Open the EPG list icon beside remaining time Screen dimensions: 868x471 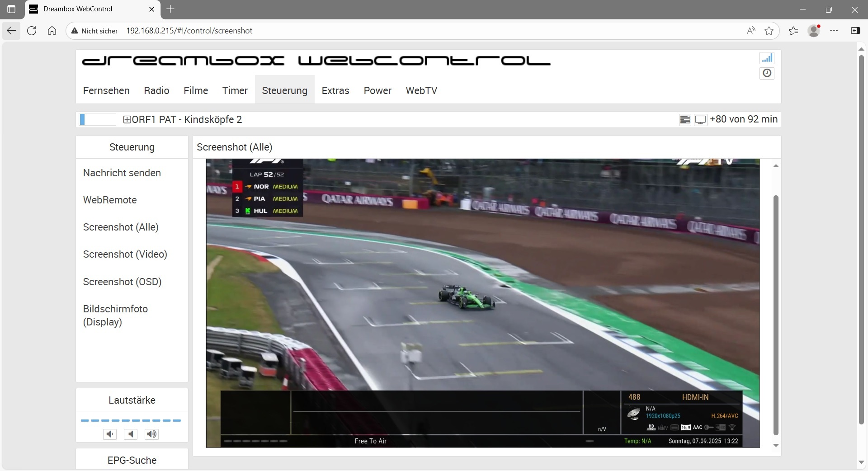pyautogui.click(x=685, y=120)
